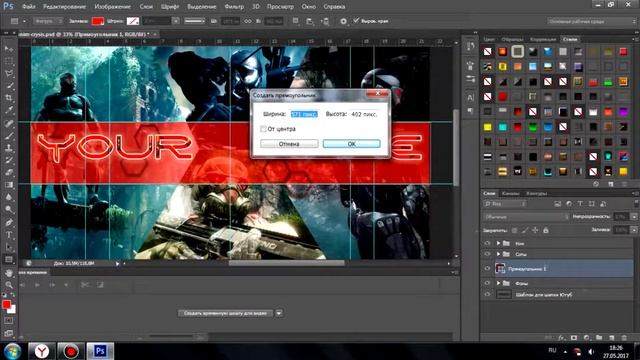This screenshot has width=640, height=360.
Task: Open the layer opacity slider dropdown
Action: tap(634, 217)
